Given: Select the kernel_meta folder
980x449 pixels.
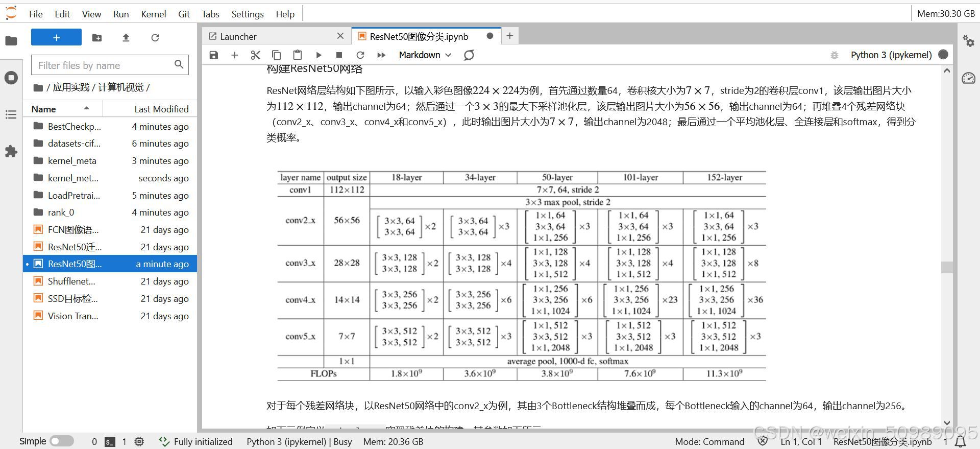Looking at the screenshot, I should (x=110, y=161).
